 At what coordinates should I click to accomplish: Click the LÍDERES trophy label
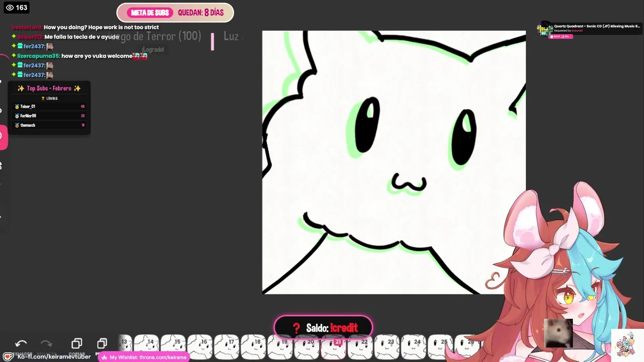pyautogui.click(x=49, y=99)
